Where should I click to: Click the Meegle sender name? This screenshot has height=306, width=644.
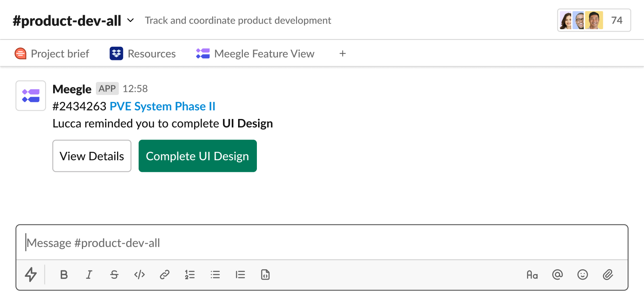tap(72, 89)
